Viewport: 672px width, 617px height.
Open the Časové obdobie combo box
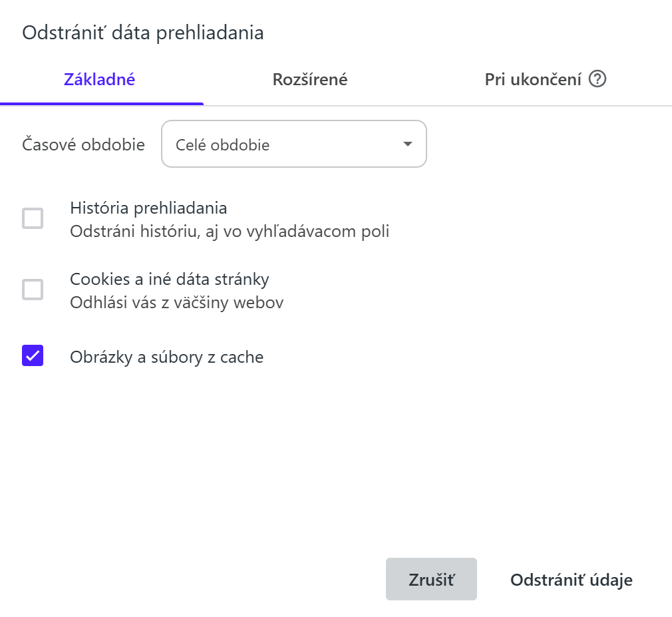coord(293,144)
